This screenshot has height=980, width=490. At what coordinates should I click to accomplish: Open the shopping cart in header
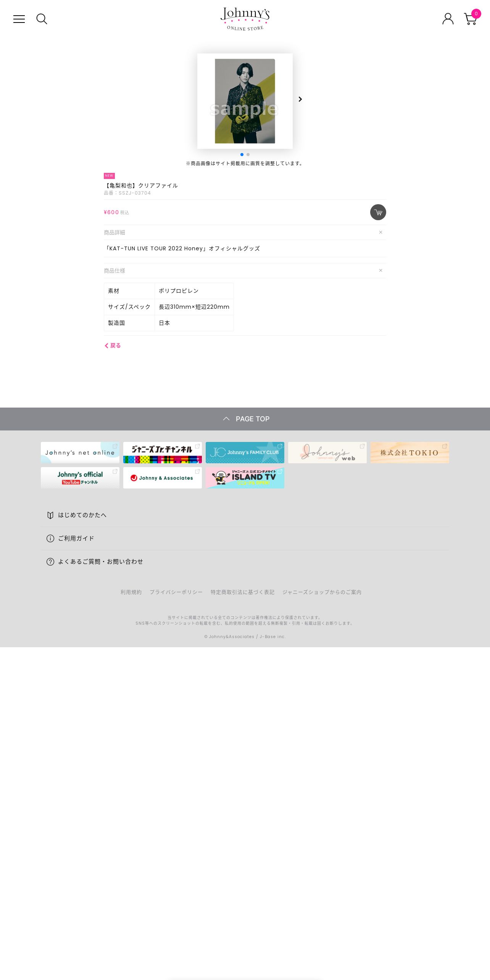pos(472,18)
